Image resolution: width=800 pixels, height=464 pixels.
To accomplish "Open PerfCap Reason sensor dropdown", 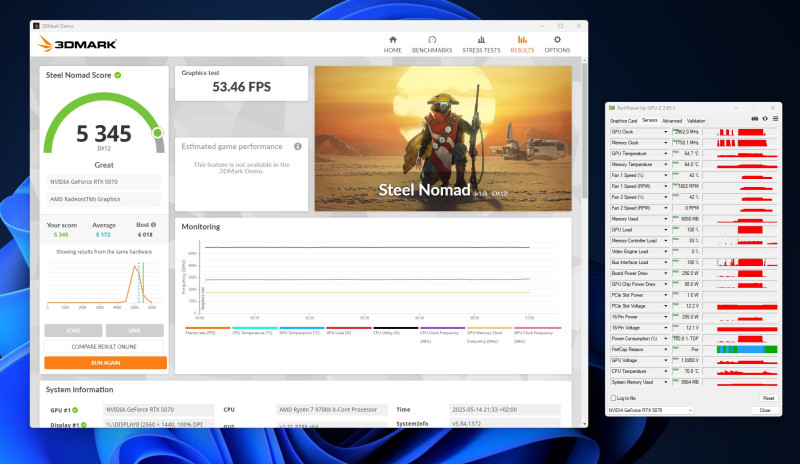I will coord(665,350).
